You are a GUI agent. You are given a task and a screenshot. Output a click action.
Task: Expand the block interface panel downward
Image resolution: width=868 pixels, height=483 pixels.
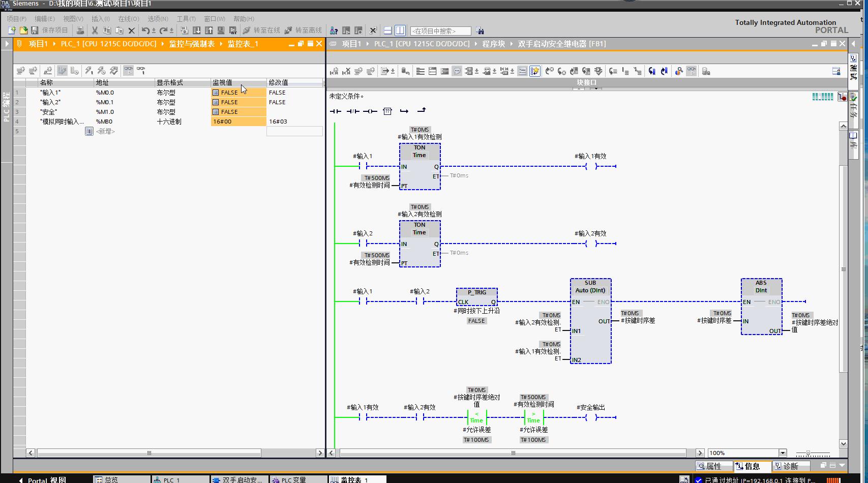coord(595,88)
